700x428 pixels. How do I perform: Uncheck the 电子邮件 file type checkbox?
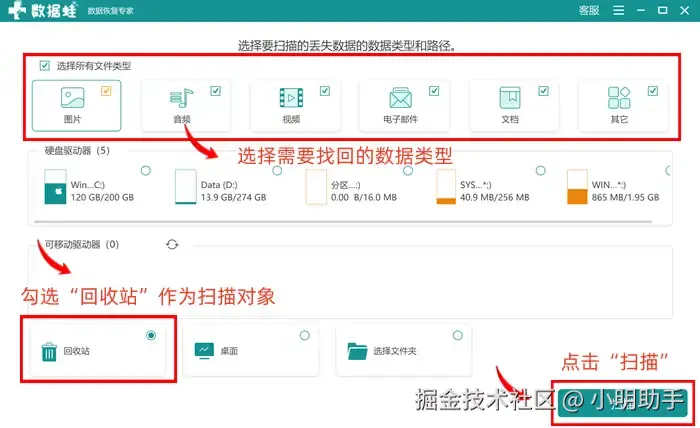click(x=434, y=91)
